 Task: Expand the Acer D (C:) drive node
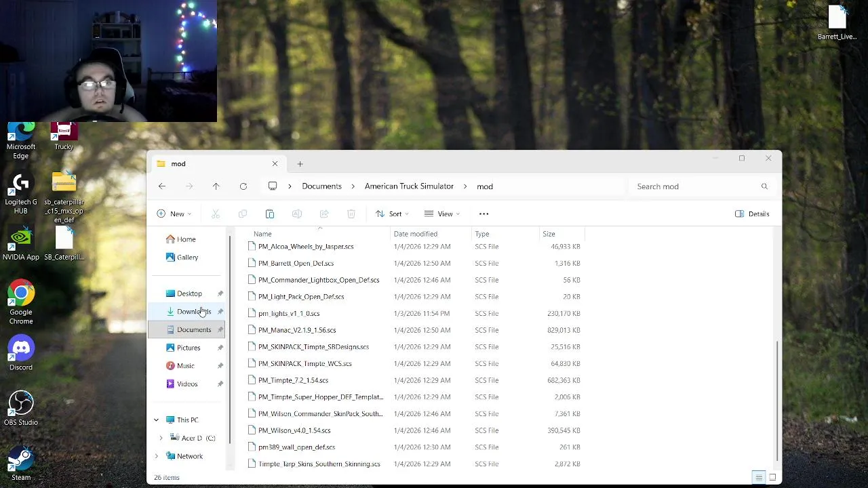[x=161, y=439]
